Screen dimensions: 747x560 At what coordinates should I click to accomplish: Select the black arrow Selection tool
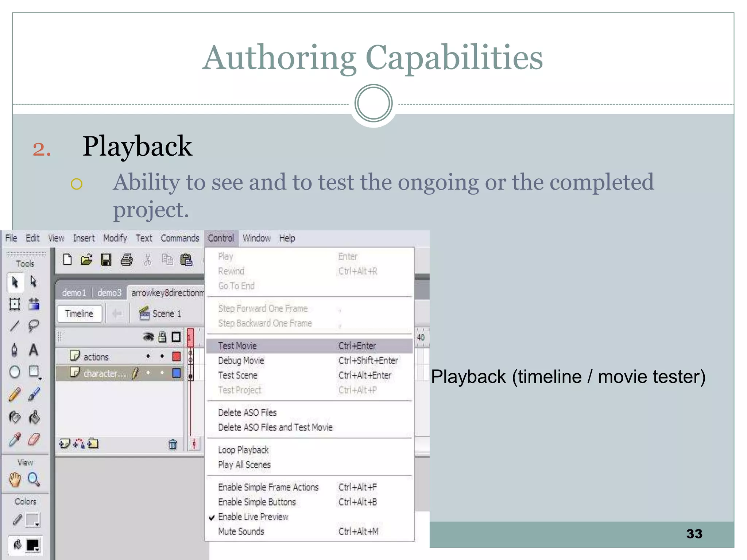15,282
